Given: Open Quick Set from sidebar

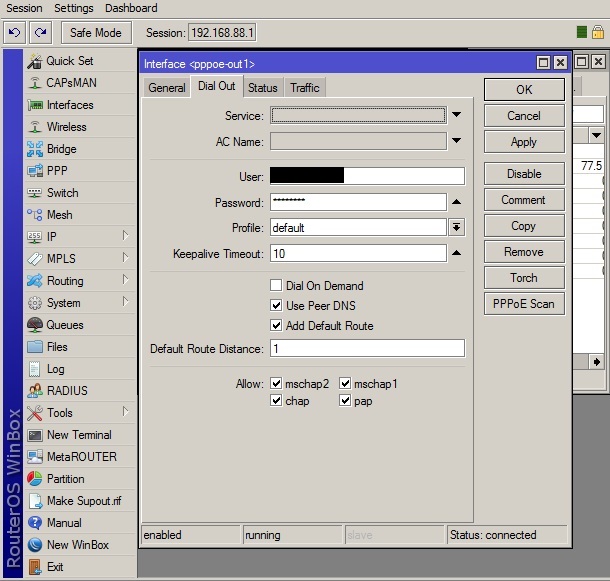Looking at the screenshot, I should [81, 61].
